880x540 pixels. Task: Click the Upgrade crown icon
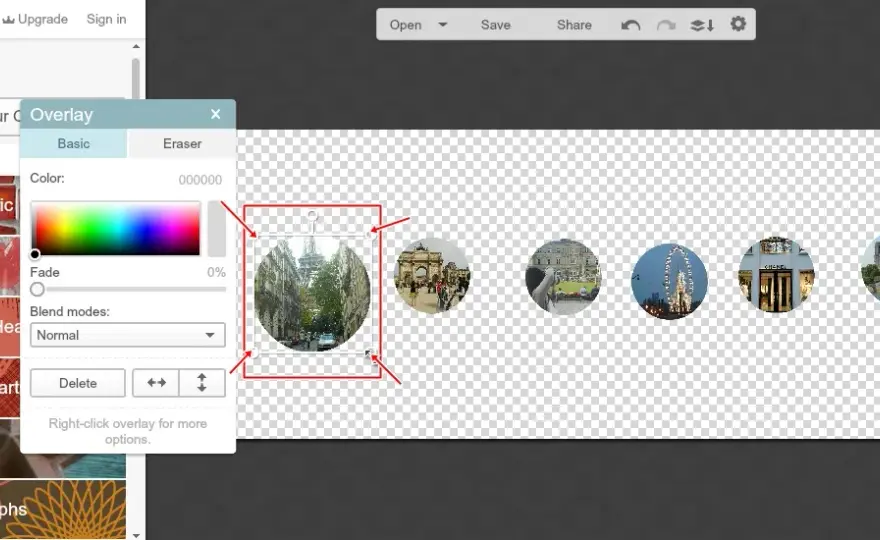(8, 20)
